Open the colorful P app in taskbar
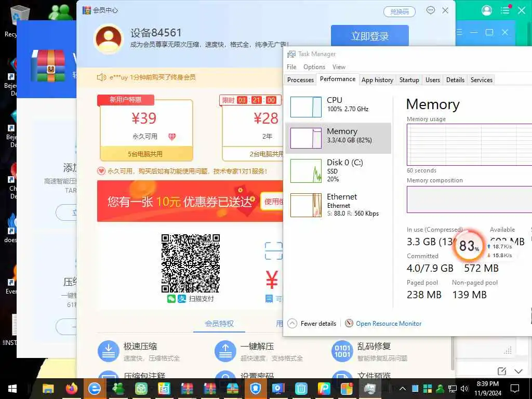This screenshot has height=399, width=532. point(324,389)
